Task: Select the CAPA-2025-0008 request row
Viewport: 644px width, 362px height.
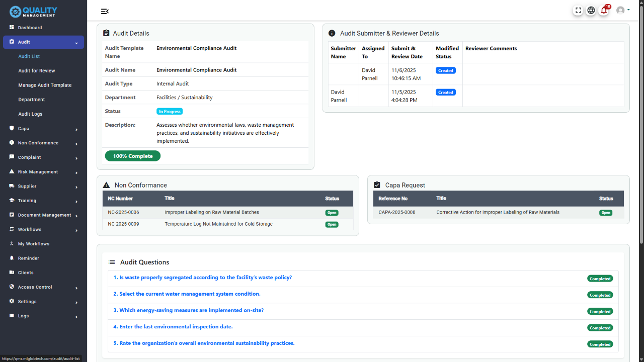Action: click(498, 213)
